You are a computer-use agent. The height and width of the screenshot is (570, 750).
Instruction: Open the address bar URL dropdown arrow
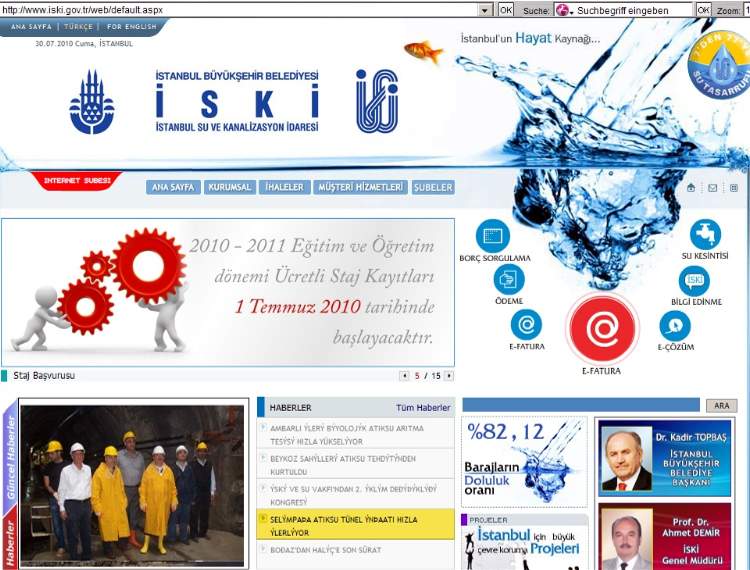486,9
